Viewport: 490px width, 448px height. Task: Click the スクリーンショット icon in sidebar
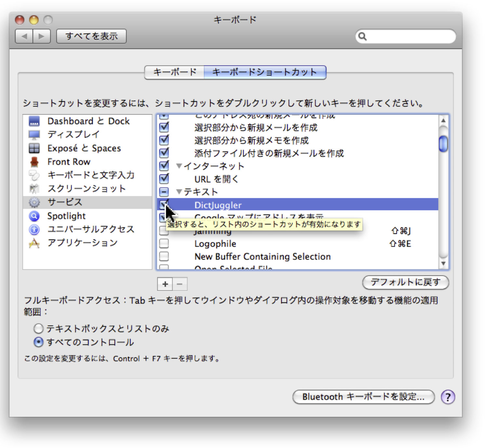click(34, 189)
